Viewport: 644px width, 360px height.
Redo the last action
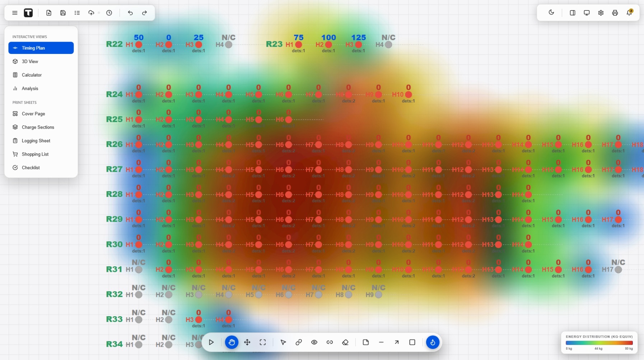[x=144, y=13]
